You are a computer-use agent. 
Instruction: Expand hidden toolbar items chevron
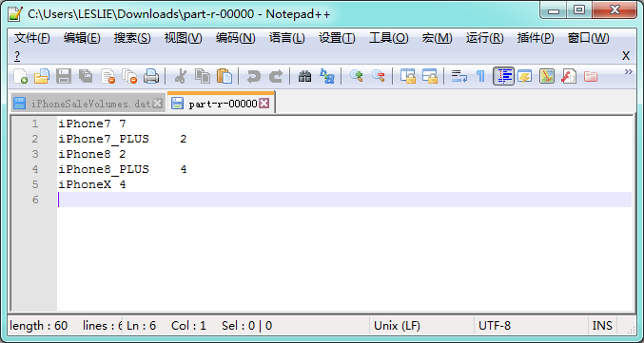click(629, 72)
